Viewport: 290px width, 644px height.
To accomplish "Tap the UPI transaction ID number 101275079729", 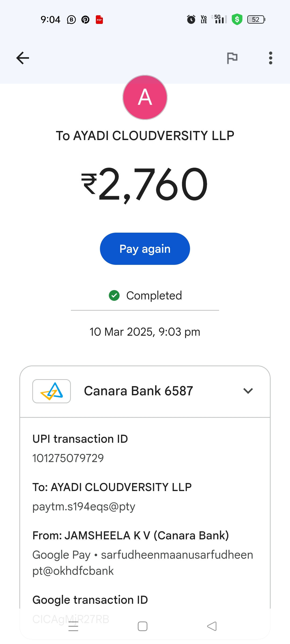I will (x=68, y=458).
